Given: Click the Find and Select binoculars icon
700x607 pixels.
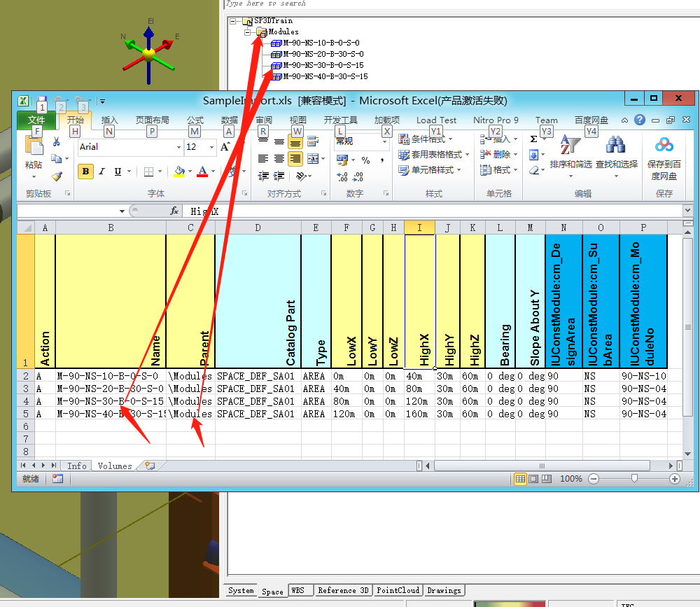Looking at the screenshot, I should (615, 145).
